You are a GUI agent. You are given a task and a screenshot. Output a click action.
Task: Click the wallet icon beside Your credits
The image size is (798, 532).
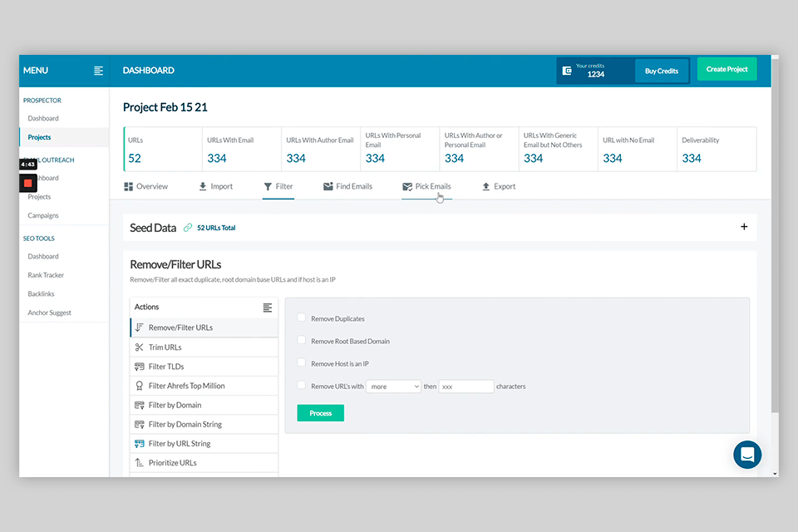[567, 71]
